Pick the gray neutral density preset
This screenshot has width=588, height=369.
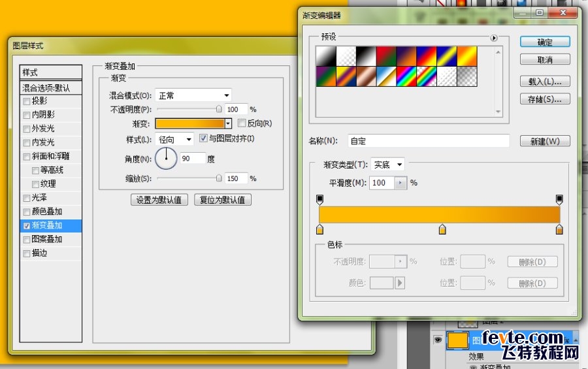tap(467, 76)
